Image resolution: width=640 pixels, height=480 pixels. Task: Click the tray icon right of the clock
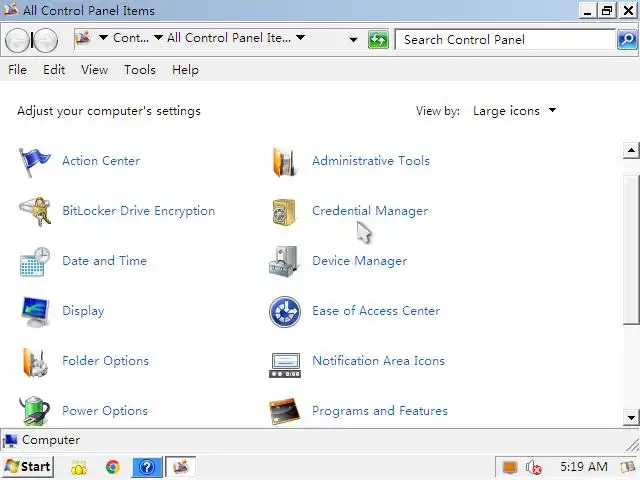628,467
